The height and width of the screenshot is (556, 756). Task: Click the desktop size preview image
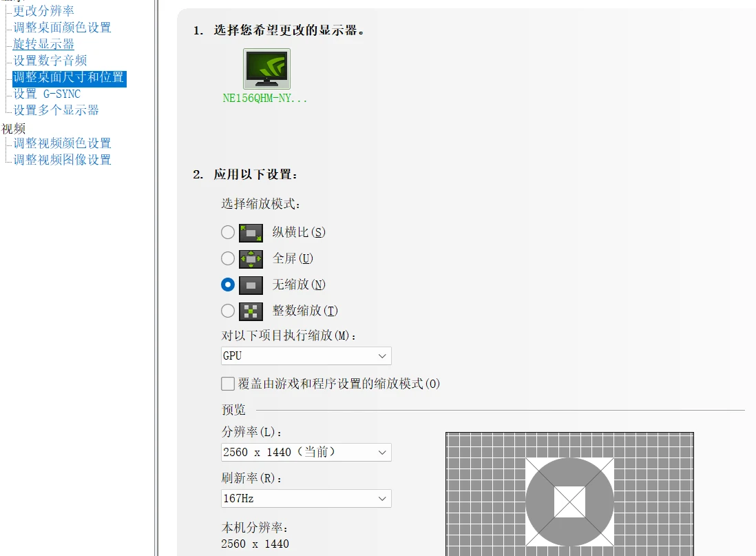(x=569, y=501)
